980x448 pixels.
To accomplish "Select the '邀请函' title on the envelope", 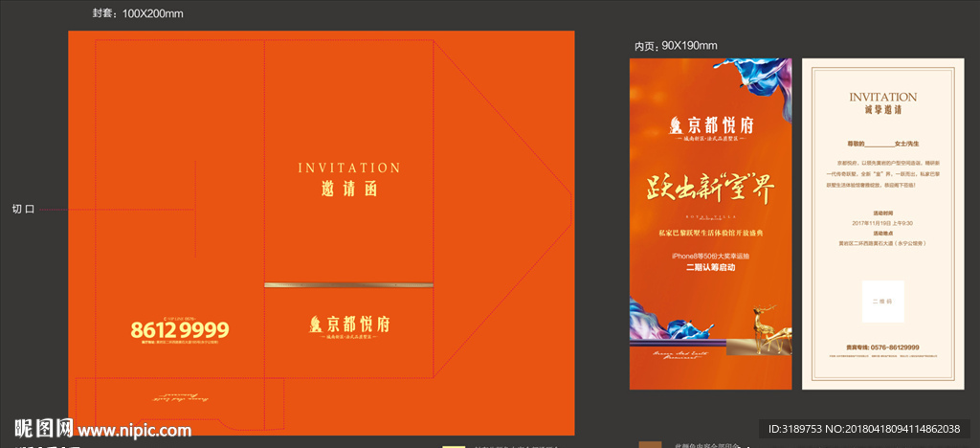I will 348,190.
